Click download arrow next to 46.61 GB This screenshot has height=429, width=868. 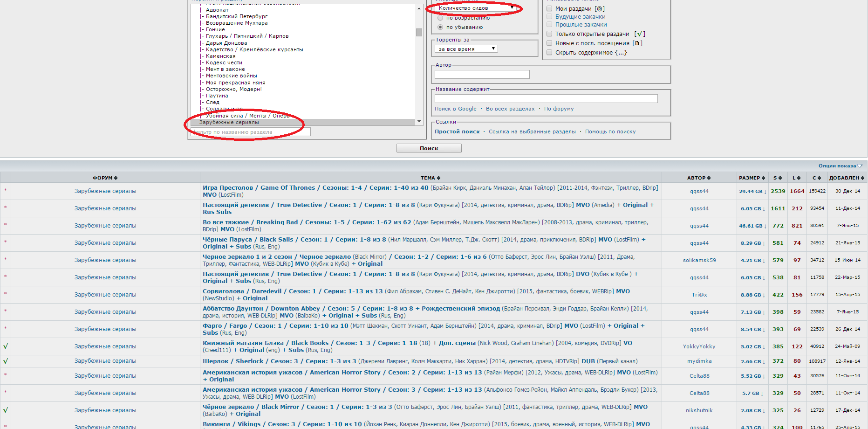pyautogui.click(x=765, y=226)
